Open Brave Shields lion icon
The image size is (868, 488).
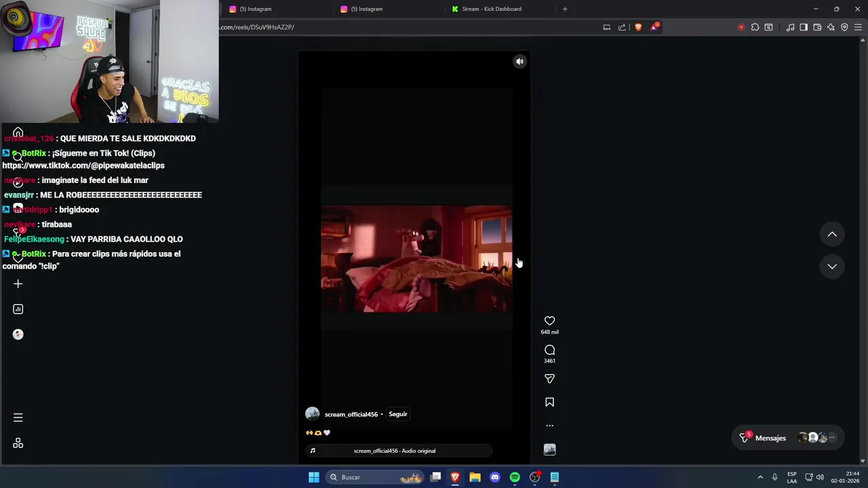pyautogui.click(x=638, y=27)
